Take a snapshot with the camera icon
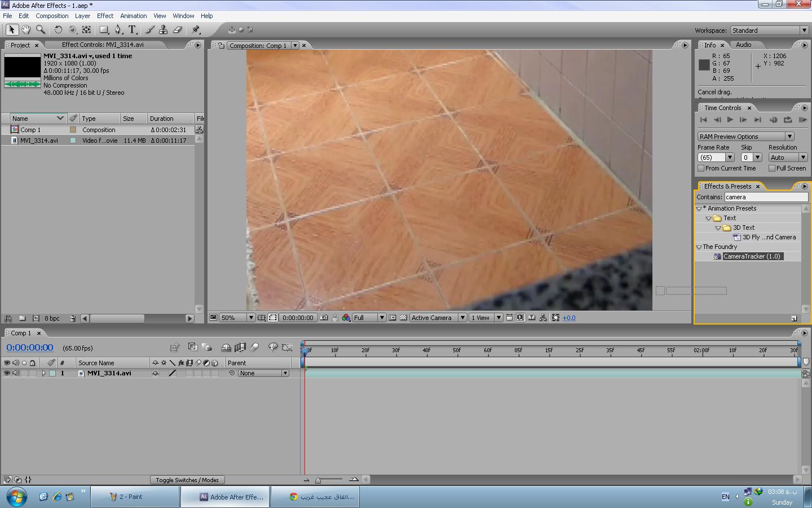The image size is (812, 508). tap(324, 318)
